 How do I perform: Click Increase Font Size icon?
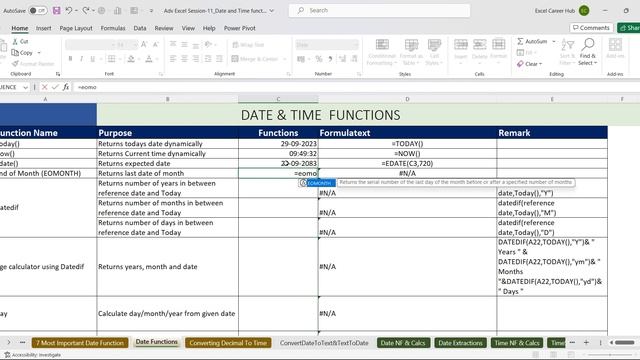click(144, 44)
